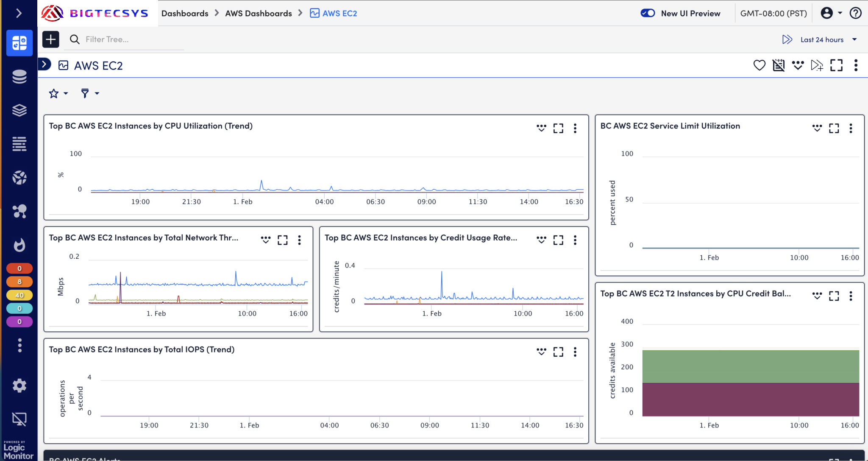
Task: Open the layers stack sidebar icon
Action: click(19, 110)
